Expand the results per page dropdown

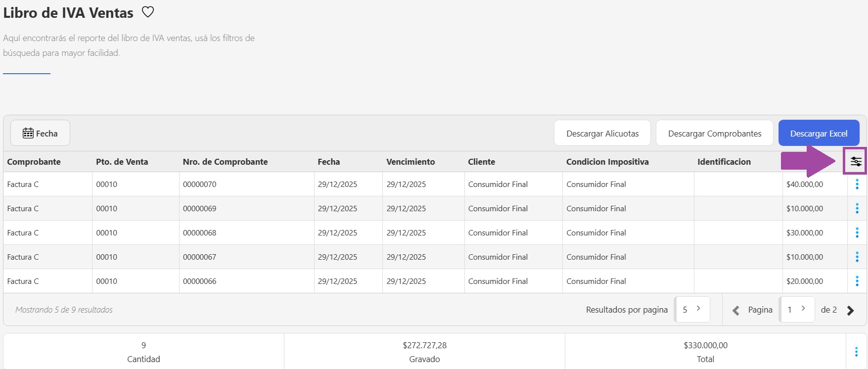692,309
